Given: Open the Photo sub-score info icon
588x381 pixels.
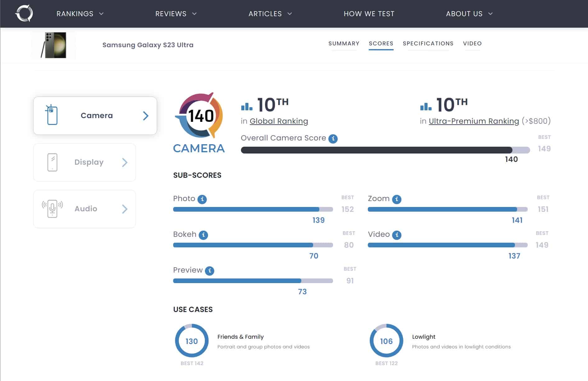Looking at the screenshot, I should pyautogui.click(x=202, y=199).
